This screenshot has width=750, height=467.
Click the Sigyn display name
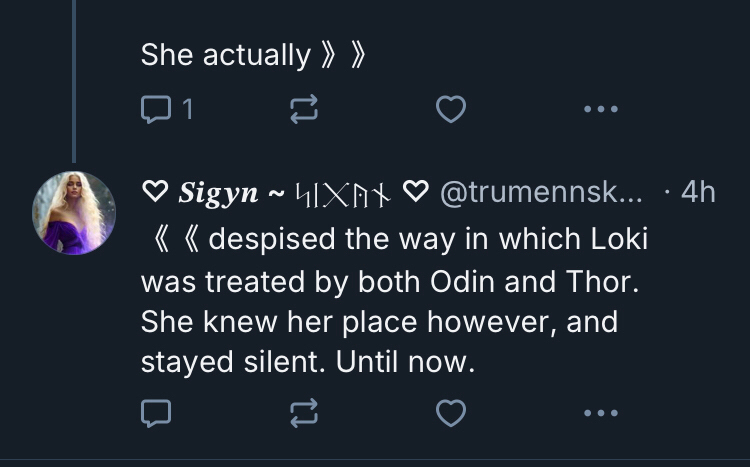coord(218,193)
